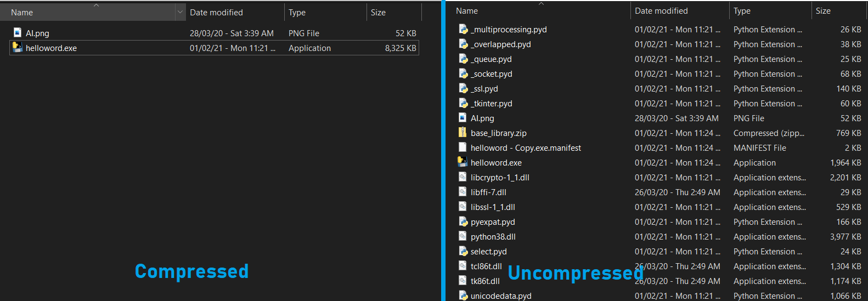Click the AI.png file icon in left pane
Image resolution: width=868 pixels, height=301 pixels.
pos(18,33)
